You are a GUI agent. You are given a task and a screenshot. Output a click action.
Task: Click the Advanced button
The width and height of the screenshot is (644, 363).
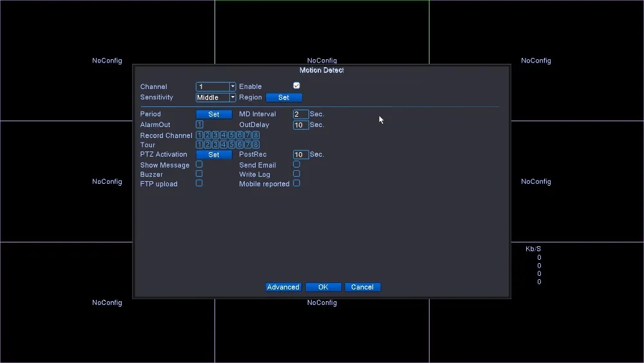pos(283,288)
